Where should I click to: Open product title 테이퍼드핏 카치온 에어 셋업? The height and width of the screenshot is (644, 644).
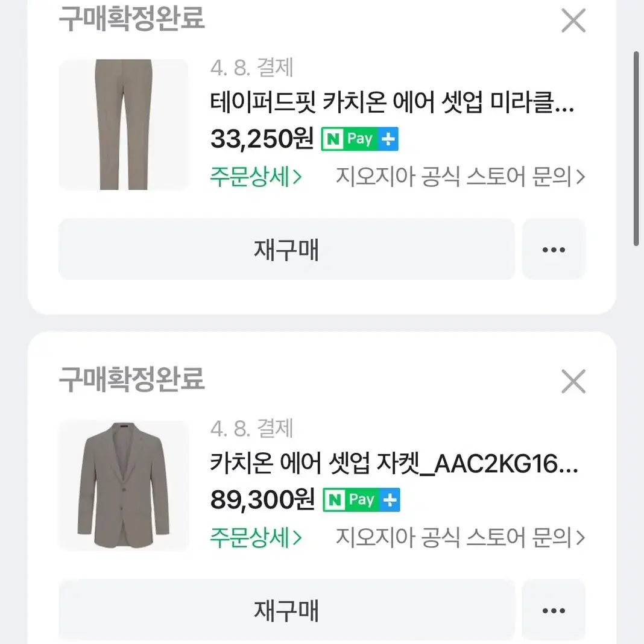pyautogui.click(x=392, y=103)
